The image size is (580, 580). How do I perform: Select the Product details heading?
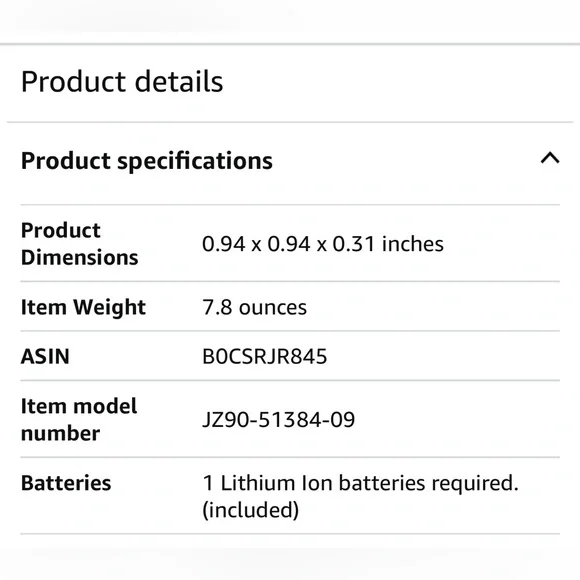[122, 82]
